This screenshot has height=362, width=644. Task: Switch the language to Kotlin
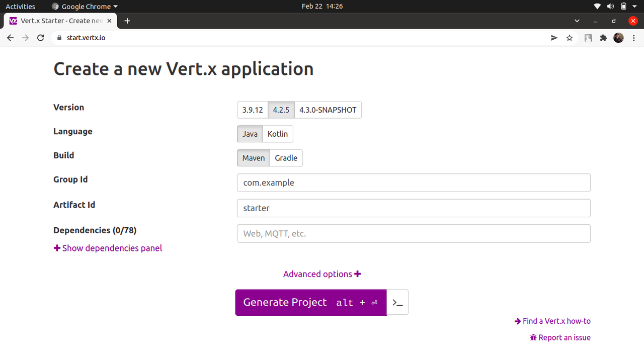[x=278, y=134]
